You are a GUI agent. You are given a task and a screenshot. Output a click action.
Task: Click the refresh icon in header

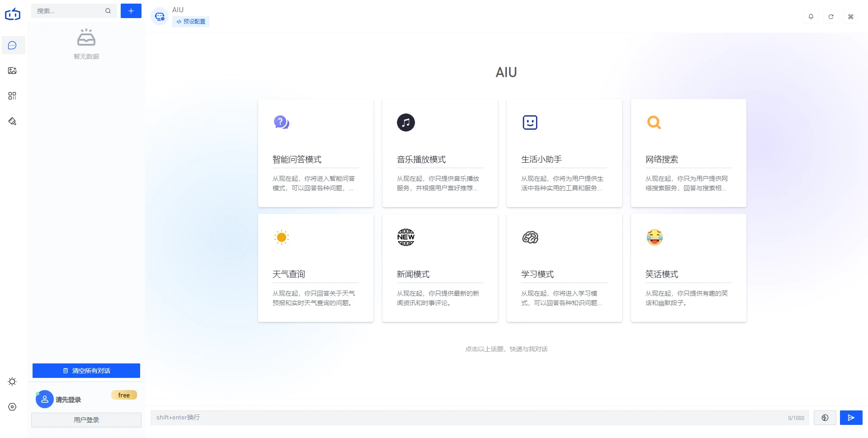(831, 17)
